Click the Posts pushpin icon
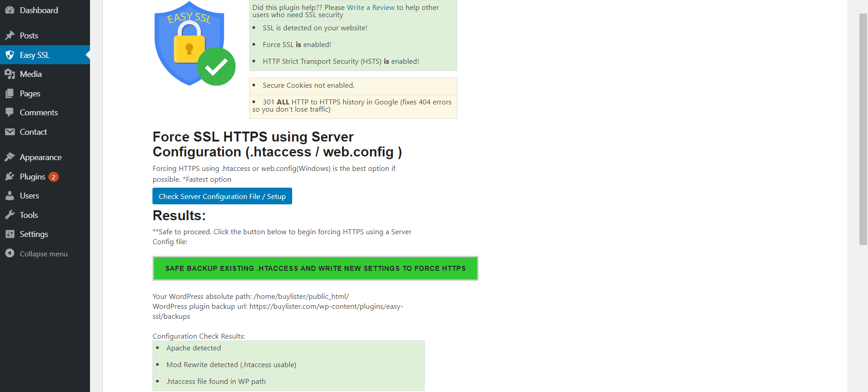The image size is (868, 392). click(x=10, y=35)
